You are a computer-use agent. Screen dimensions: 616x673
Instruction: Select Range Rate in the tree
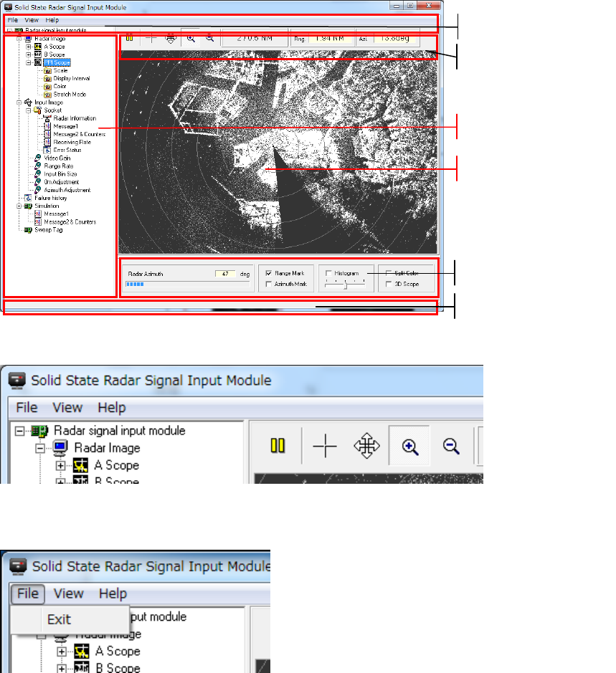coord(58,166)
